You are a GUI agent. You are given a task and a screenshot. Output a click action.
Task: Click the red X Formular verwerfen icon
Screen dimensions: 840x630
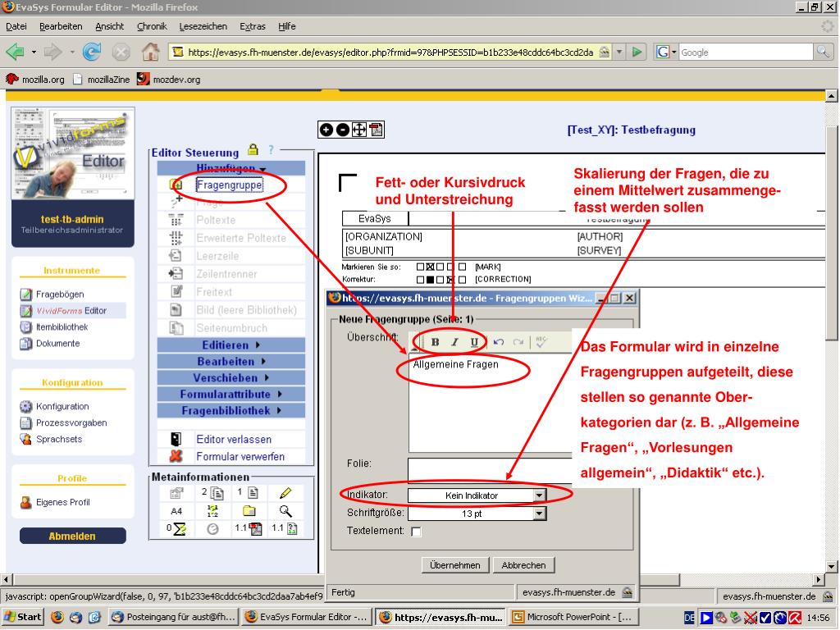tap(176, 456)
